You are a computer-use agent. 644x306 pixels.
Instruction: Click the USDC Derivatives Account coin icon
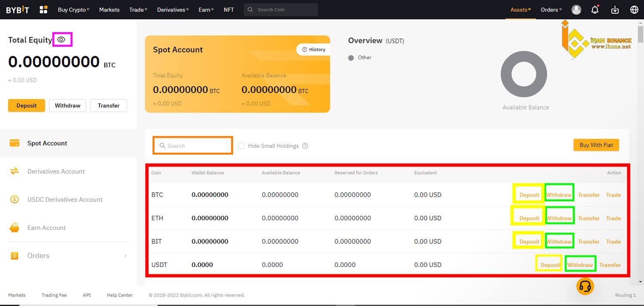(x=15, y=200)
